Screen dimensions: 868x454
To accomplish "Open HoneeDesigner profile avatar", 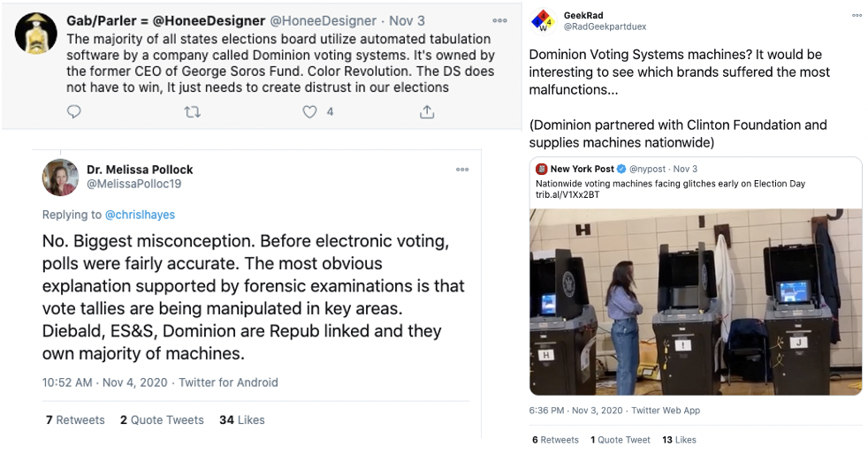I will click(36, 34).
